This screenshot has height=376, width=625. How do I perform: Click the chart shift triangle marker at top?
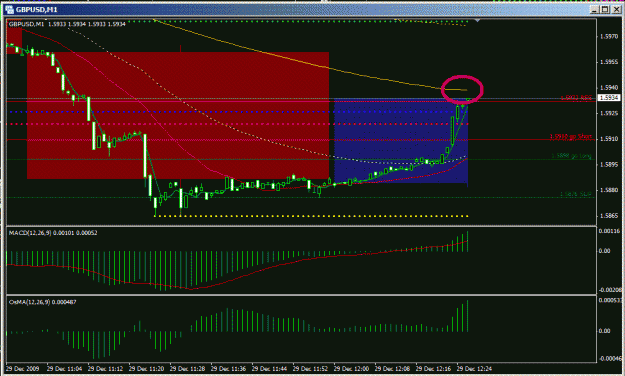478,20
